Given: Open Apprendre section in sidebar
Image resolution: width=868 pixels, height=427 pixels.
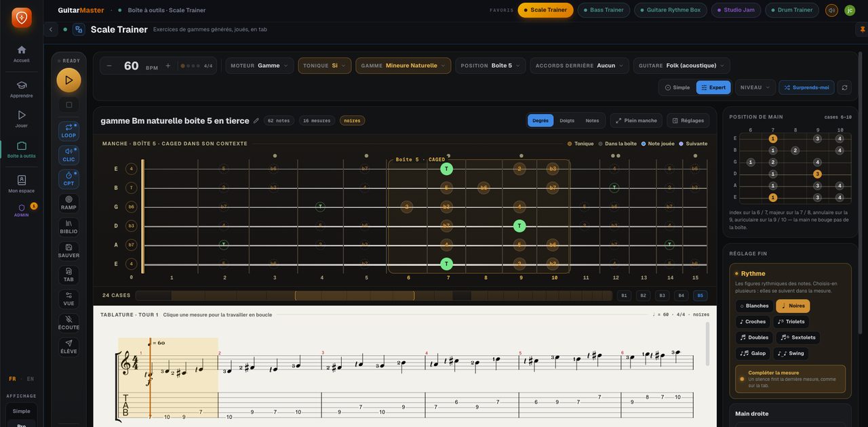Looking at the screenshot, I should 22,89.
